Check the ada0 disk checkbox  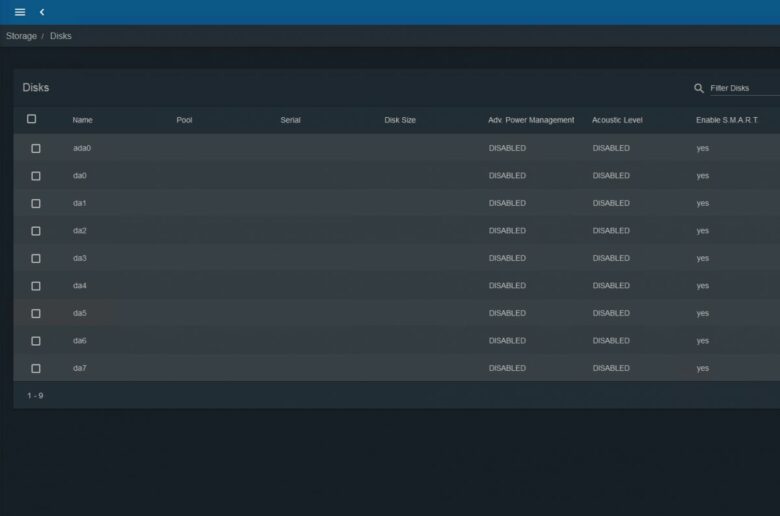click(36, 148)
